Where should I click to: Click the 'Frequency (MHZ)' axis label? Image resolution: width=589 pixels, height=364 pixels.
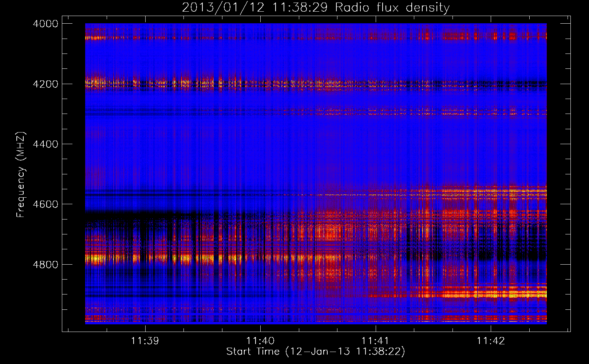pyautogui.click(x=21, y=175)
